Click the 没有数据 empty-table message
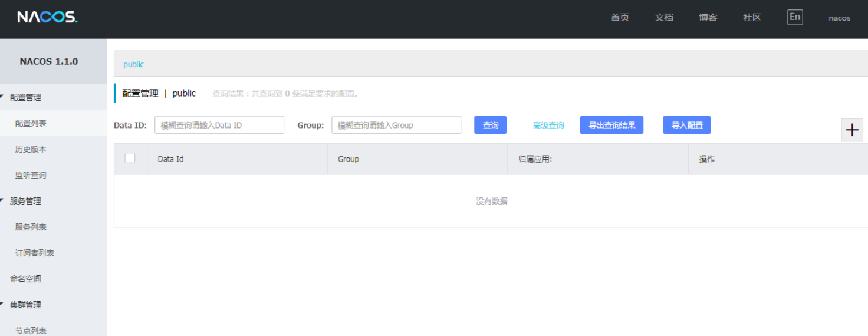This screenshot has width=868, height=336. coord(492,201)
